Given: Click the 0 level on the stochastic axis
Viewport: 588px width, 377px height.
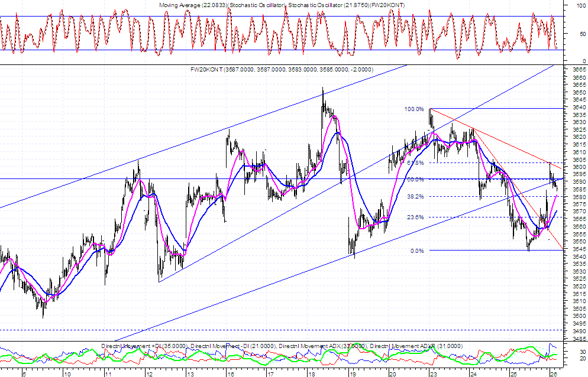Looking at the screenshot, I should [584, 61].
